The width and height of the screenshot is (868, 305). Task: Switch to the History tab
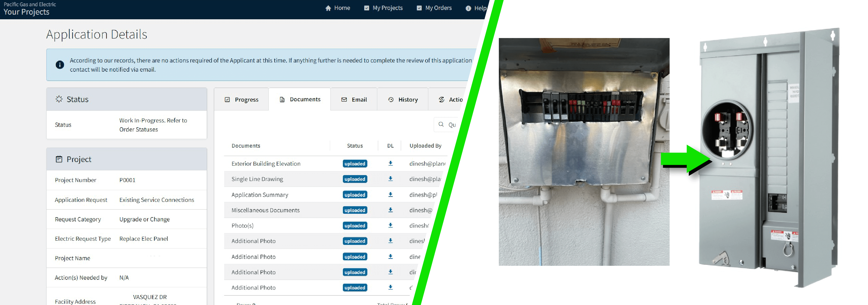click(x=403, y=99)
